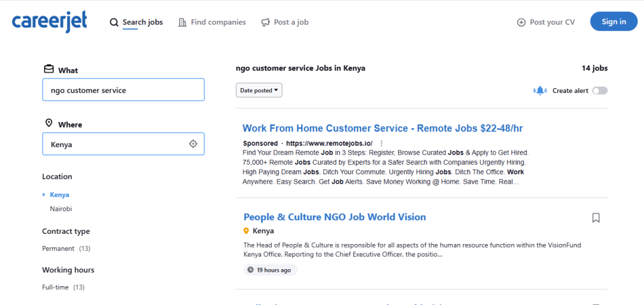This screenshot has width=644, height=305.
Task: Click the building icon beside Find companies
Action: [x=182, y=22]
